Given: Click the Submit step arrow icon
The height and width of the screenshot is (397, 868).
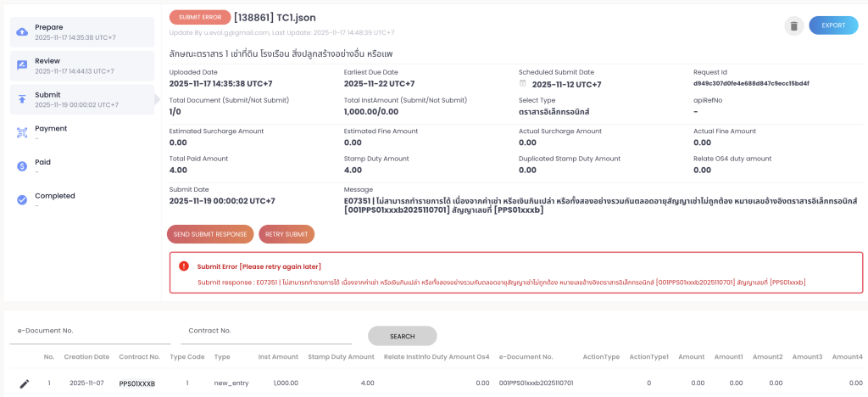Looking at the screenshot, I should 22,99.
